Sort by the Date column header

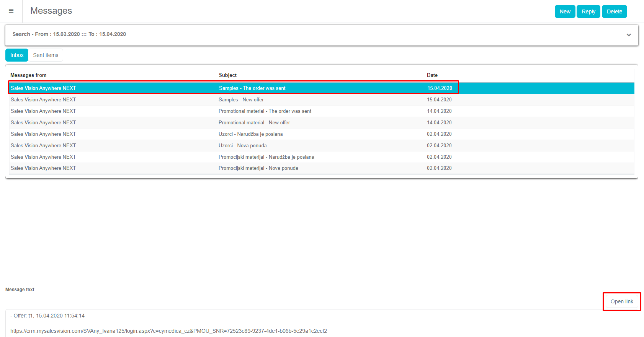click(432, 75)
